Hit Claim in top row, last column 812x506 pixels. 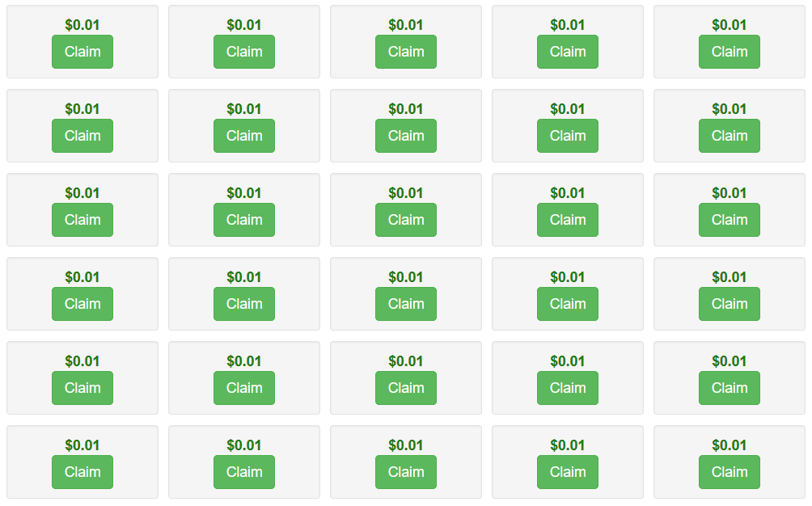[730, 52]
